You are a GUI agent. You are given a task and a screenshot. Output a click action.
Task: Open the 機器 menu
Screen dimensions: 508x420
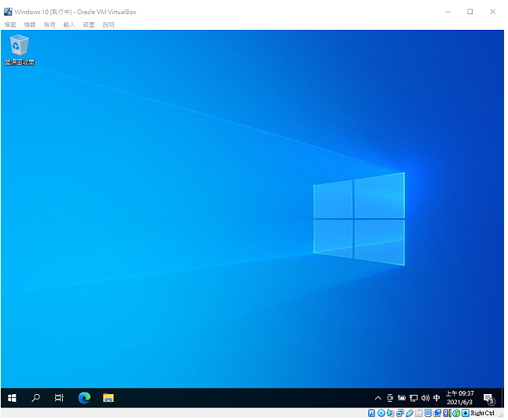[x=30, y=24]
